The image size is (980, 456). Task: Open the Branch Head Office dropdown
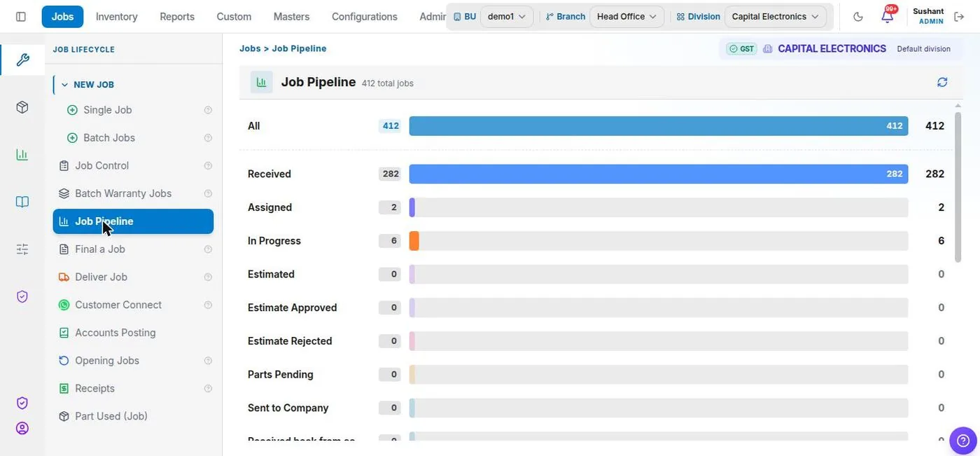(x=626, y=17)
